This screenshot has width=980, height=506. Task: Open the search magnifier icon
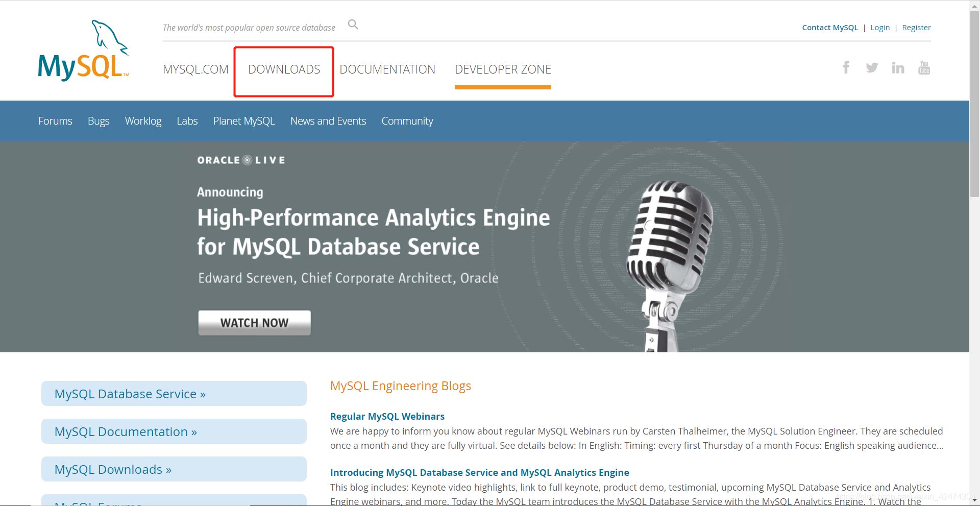pyautogui.click(x=353, y=24)
